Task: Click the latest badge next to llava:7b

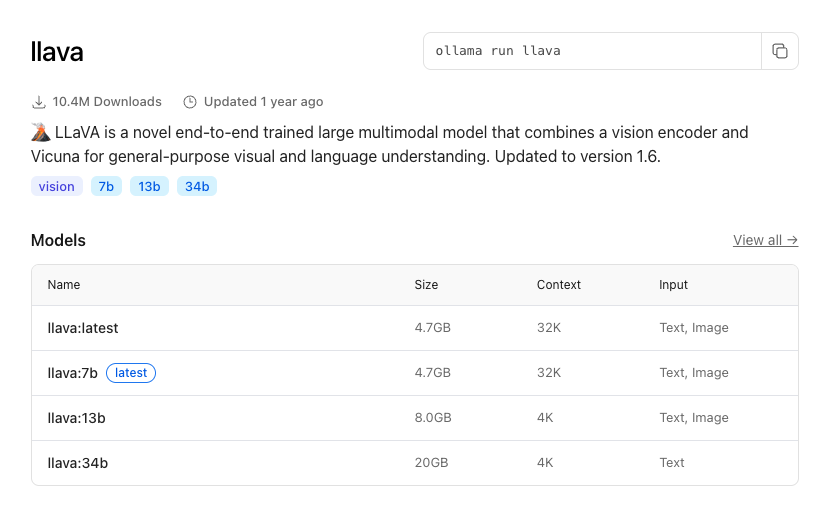Action: (131, 373)
